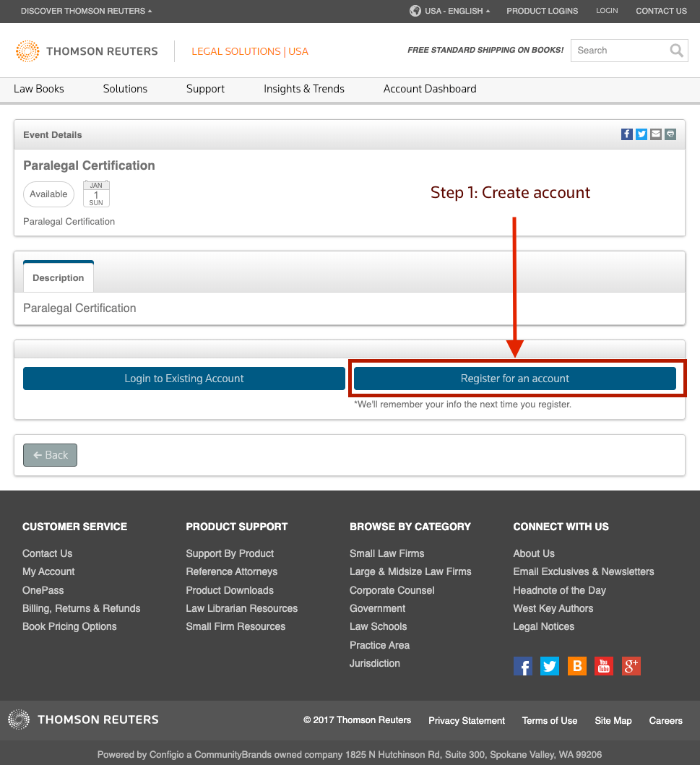Image resolution: width=700 pixels, height=765 pixels.
Task: Click the email envelope share icon
Action: (x=656, y=134)
